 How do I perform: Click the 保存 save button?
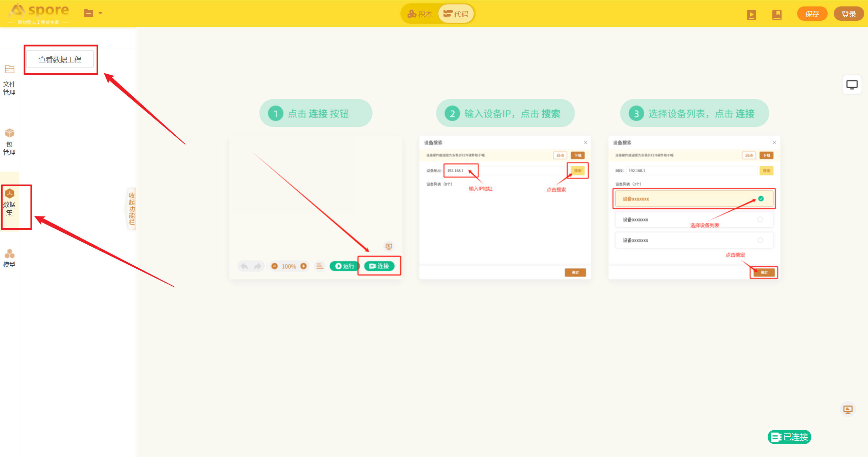pos(812,14)
